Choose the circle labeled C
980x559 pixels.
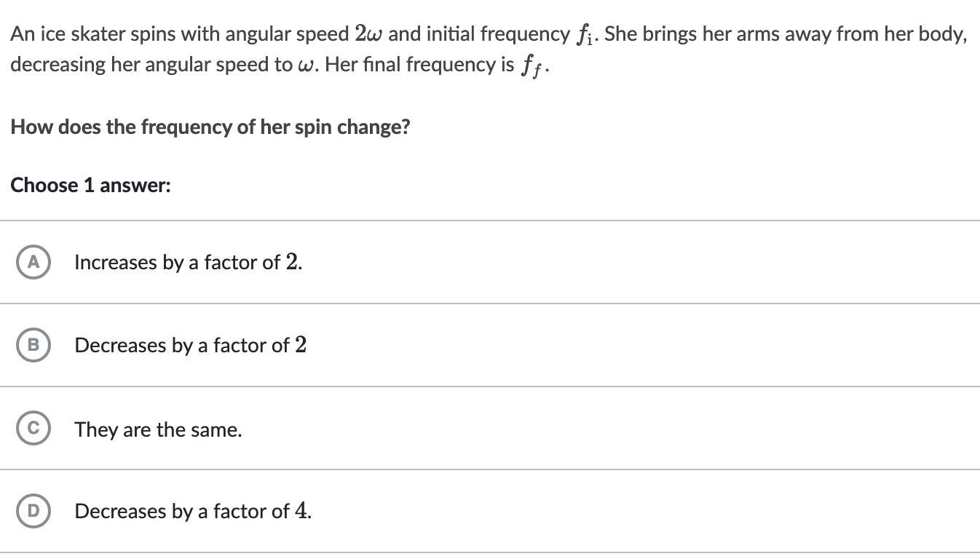coord(33,428)
